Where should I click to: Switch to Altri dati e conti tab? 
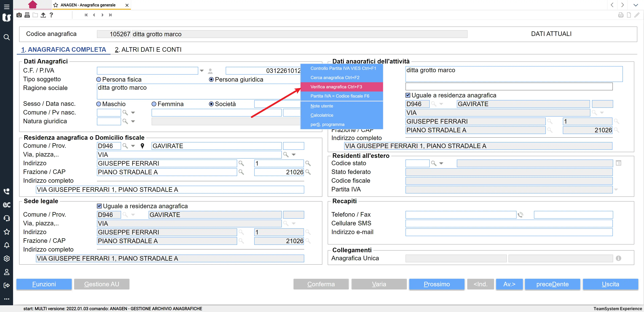(x=148, y=50)
